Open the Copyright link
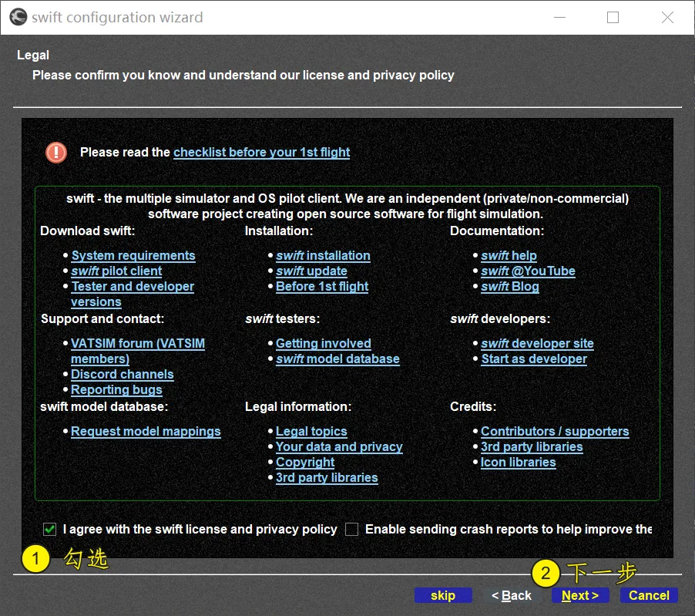 [305, 462]
